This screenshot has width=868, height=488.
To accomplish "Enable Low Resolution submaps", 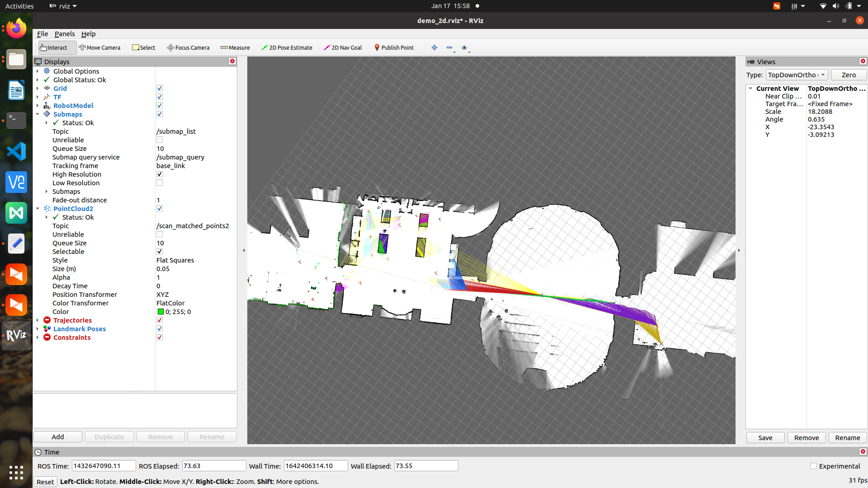I will tap(160, 183).
